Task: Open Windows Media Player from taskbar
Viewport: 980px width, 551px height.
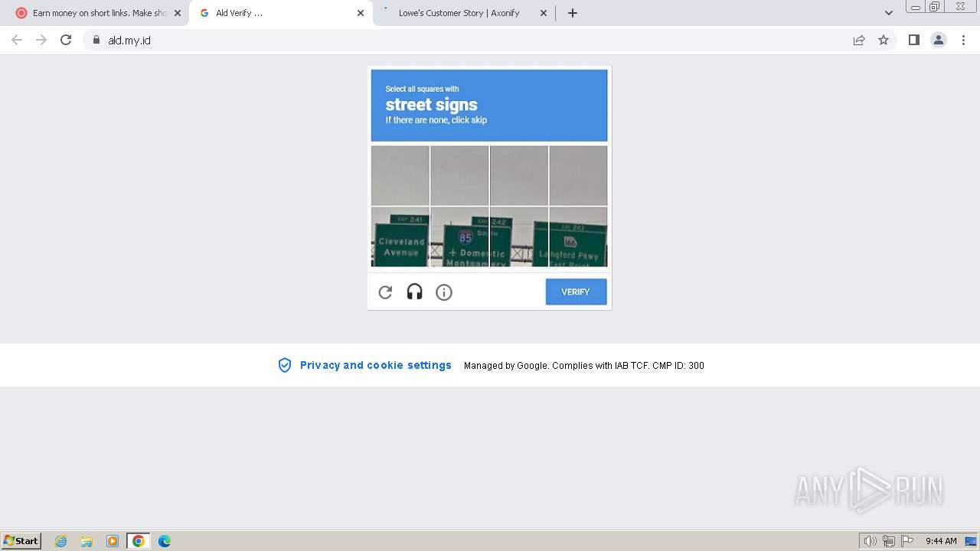Action: [x=113, y=541]
